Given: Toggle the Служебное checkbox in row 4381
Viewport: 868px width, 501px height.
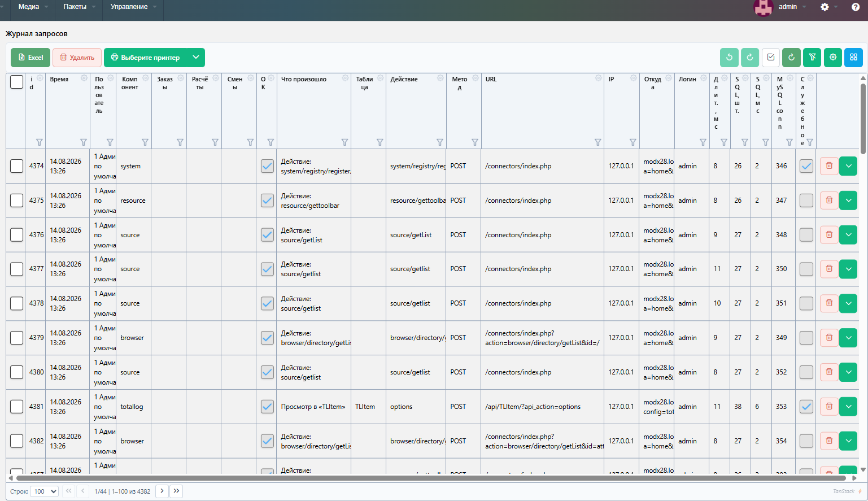Looking at the screenshot, I should (x=806, y=407).
